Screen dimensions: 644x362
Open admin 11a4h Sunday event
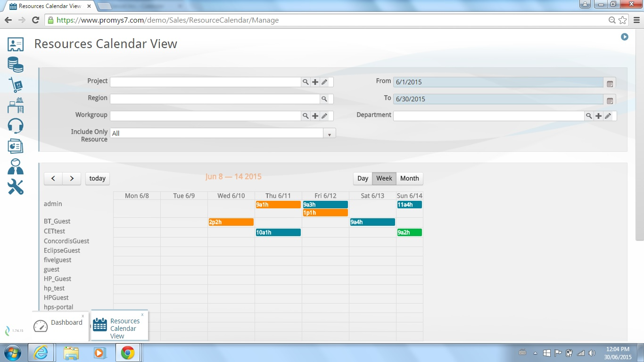coord(410,205)
